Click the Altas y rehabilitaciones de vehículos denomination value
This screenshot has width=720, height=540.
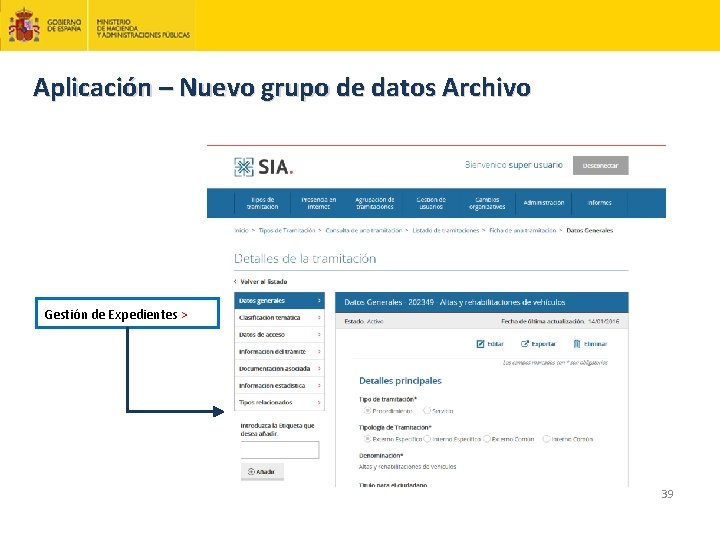408,467
